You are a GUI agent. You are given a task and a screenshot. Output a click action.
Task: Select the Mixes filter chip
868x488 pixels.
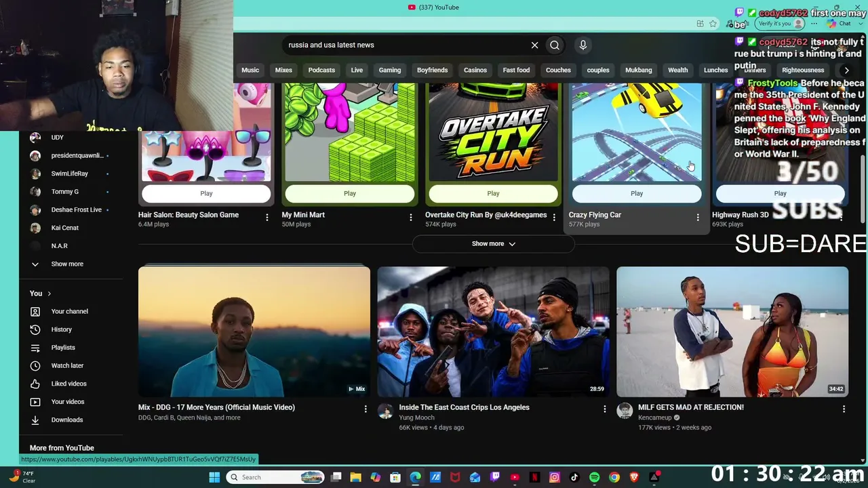[283, 70]
